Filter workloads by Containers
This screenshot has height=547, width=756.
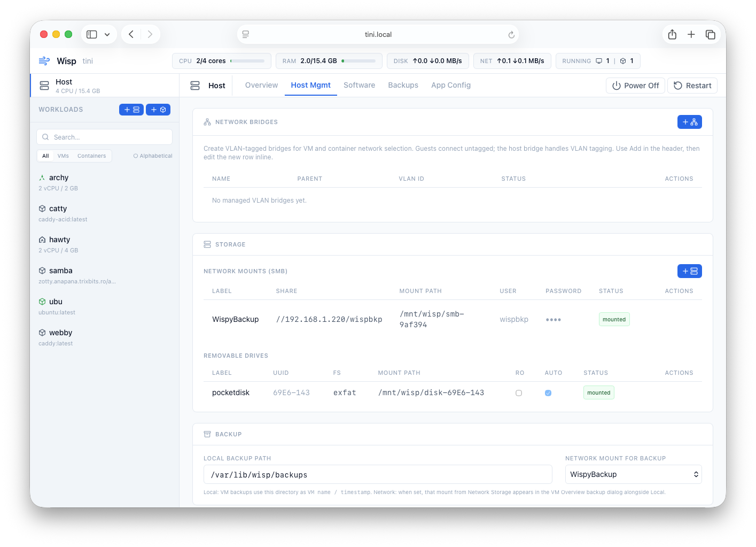click(92, 156)
